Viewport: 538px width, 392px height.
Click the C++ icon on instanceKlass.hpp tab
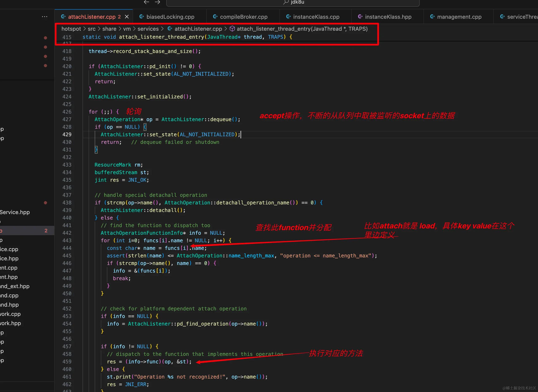point(360,17)
